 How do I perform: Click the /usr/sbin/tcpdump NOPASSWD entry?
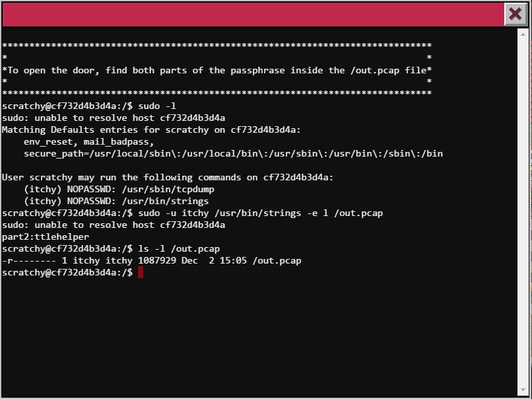click(x=119, y=189)
